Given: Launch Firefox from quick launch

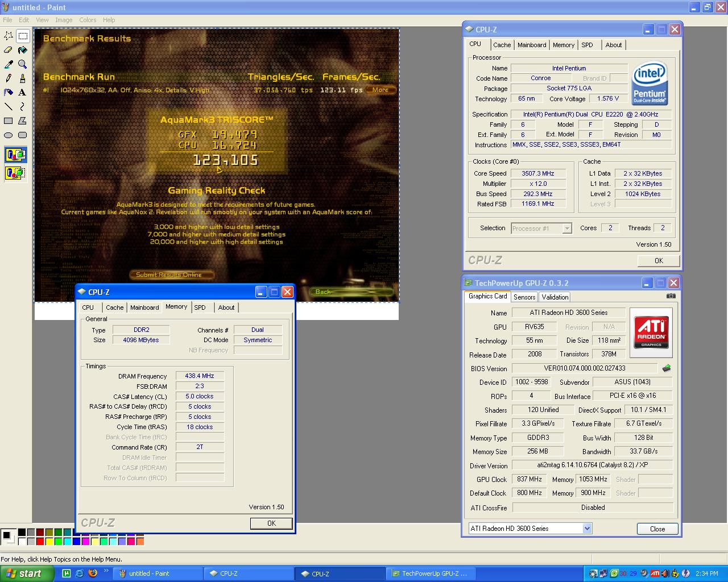Looking at the screenshot, I should click(93, 573).
